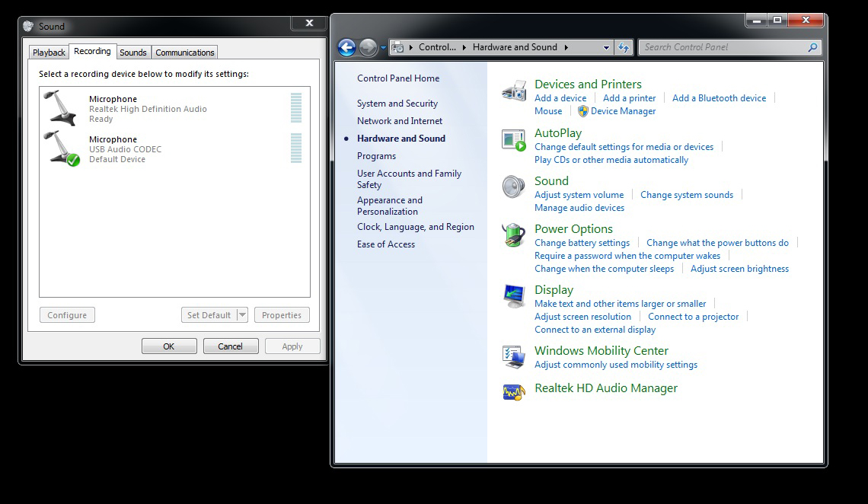Open the AutoPlay icon
The width and height of the screenshot is (868, 504).
514,139
